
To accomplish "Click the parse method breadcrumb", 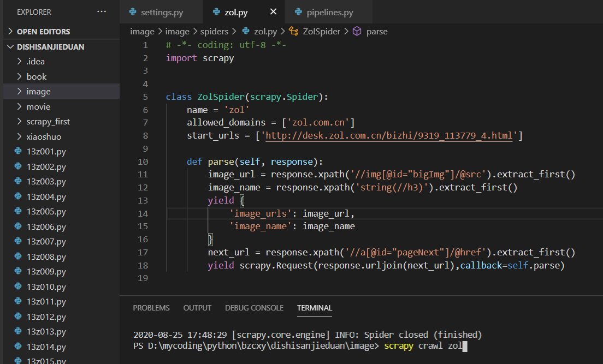I will pyautogui.click(x=377, y=32).
